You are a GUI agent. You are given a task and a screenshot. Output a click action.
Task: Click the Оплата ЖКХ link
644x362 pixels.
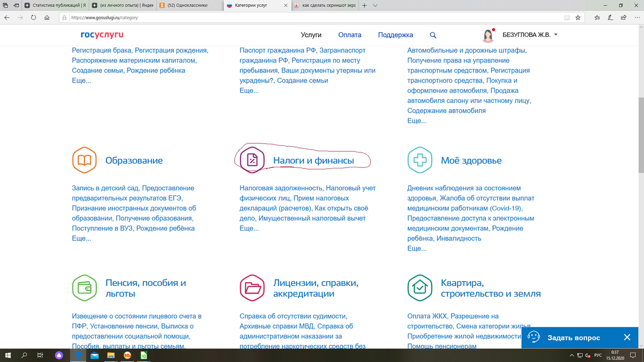click(427, 316)
